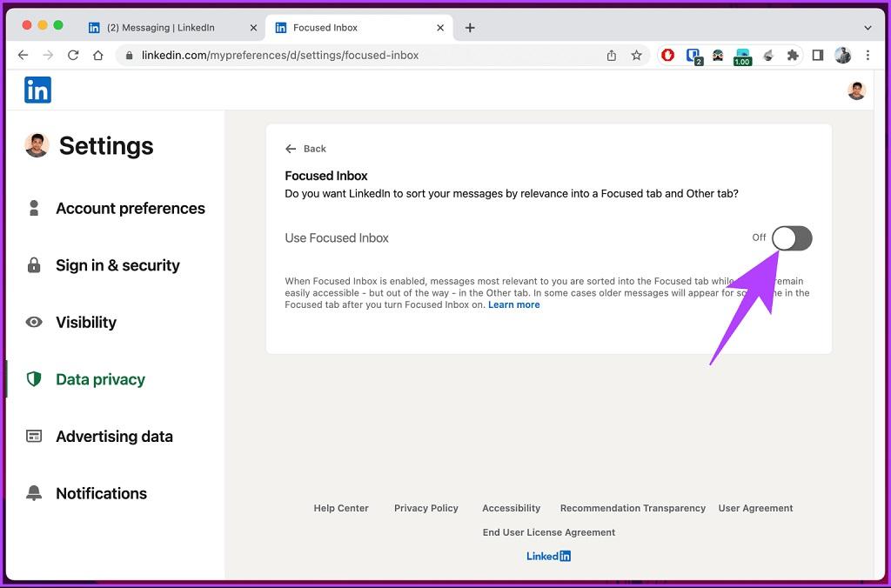Screen dimensions: 891x588
Task: Click the newspaper icon beside Advertising data
Action: (x=34, y=436)
